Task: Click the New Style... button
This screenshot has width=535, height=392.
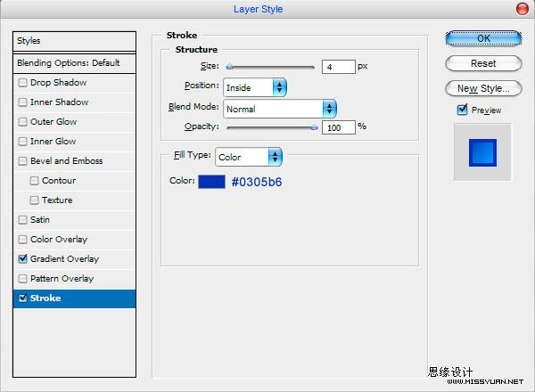Action: point(483,88)
